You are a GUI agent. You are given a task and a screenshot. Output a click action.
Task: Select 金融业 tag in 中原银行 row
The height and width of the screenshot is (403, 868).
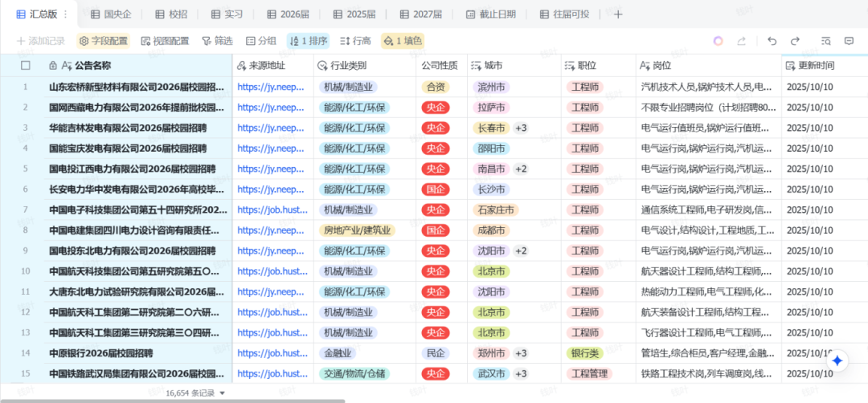[x=337, y=353]
